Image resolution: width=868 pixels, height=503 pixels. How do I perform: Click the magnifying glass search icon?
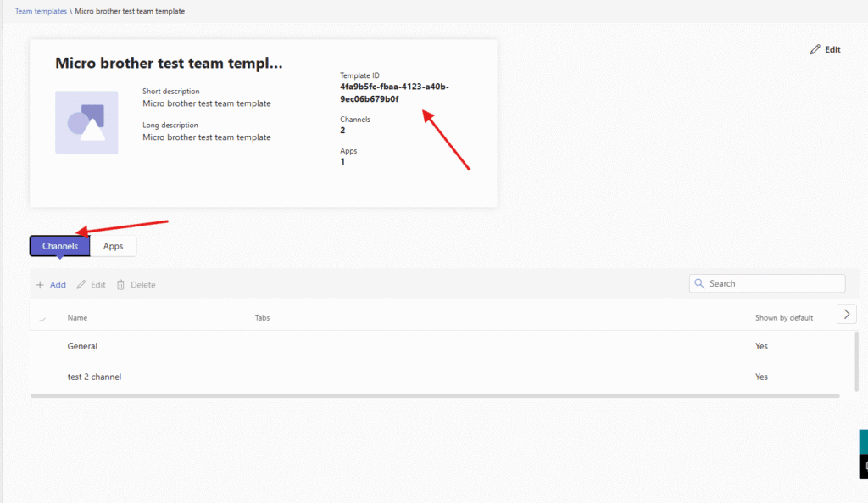(700, 283)
